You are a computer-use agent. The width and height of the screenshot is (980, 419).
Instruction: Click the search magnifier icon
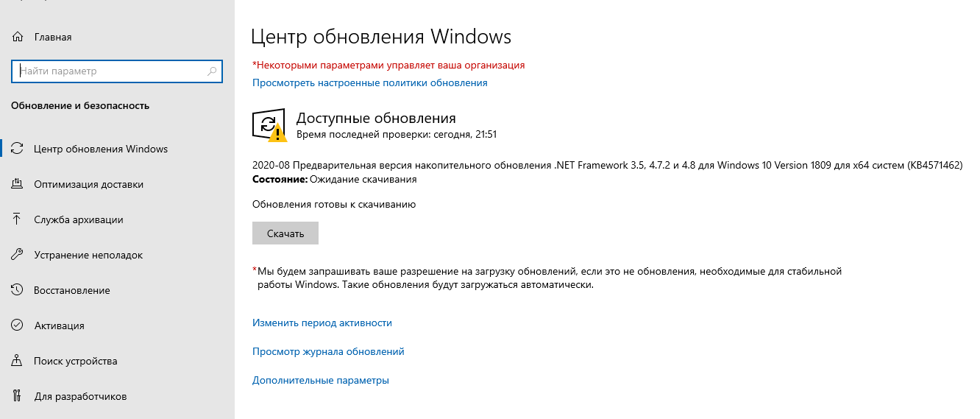(x=212, y=71)
